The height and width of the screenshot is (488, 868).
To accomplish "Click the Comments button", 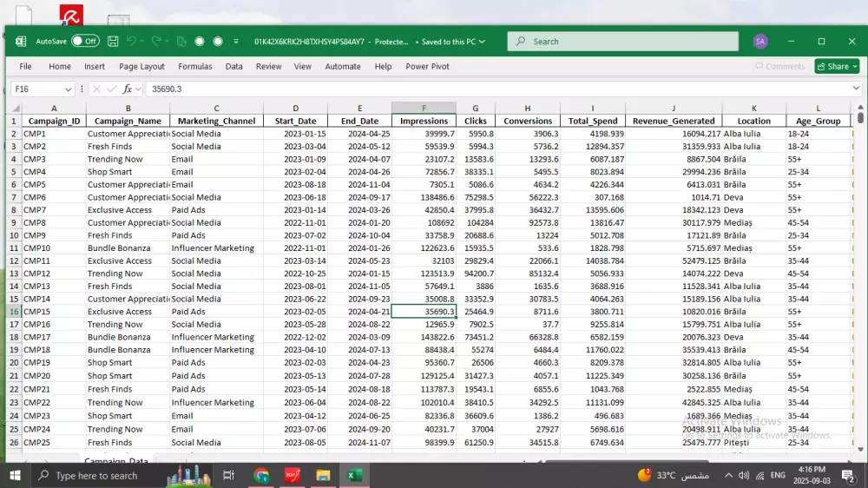I will 779,66.
